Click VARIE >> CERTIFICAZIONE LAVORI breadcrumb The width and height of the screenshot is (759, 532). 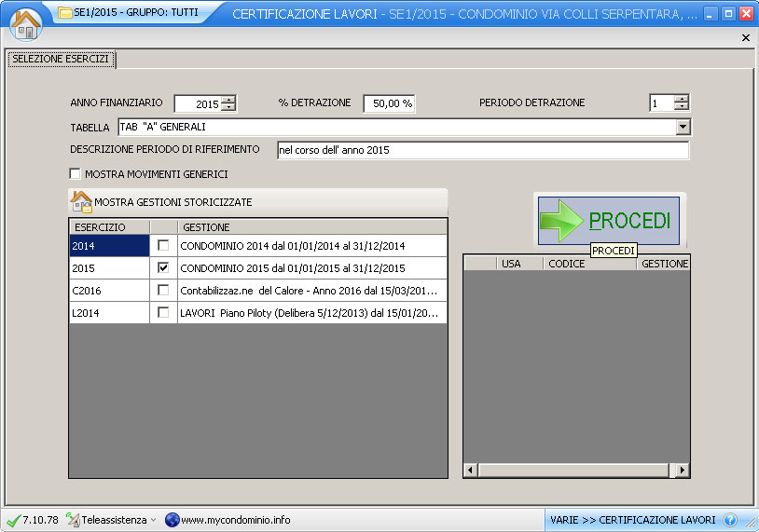[632, 520]
